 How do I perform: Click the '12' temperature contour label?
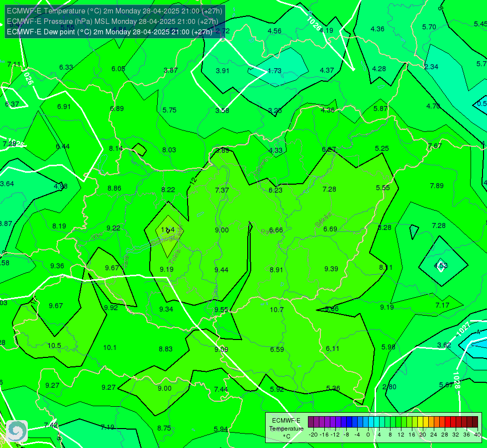click(193, 181)
